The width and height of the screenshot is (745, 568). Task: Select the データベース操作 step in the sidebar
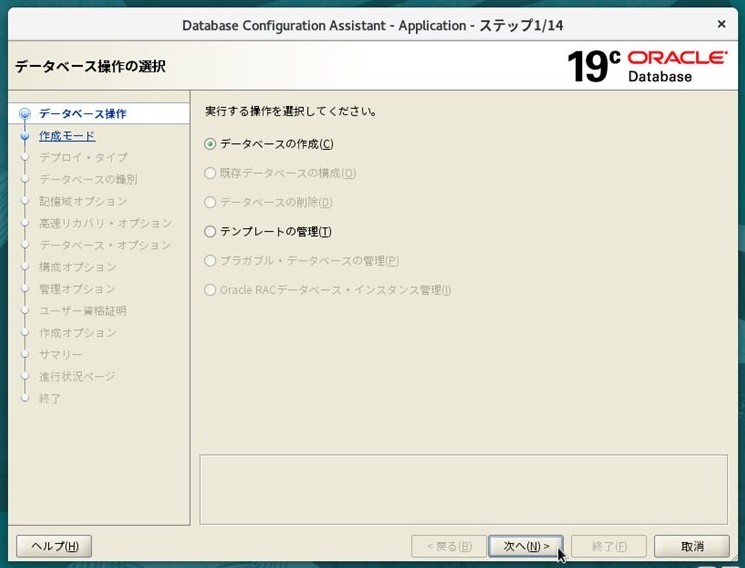click(83, 114)
